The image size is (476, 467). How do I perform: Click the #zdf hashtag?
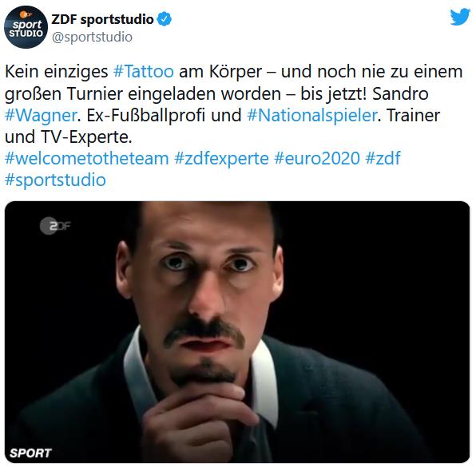(383, 158)
